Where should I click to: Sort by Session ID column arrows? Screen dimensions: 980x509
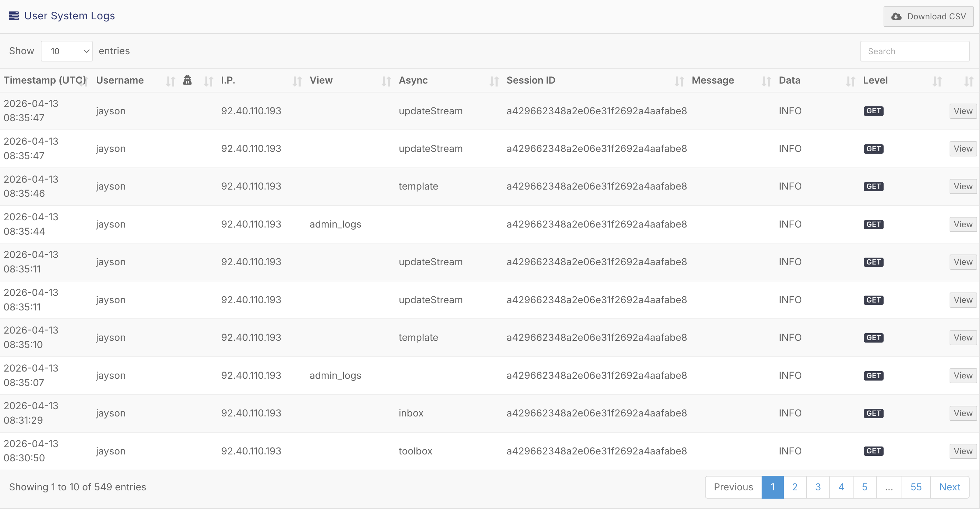(679, 81)
